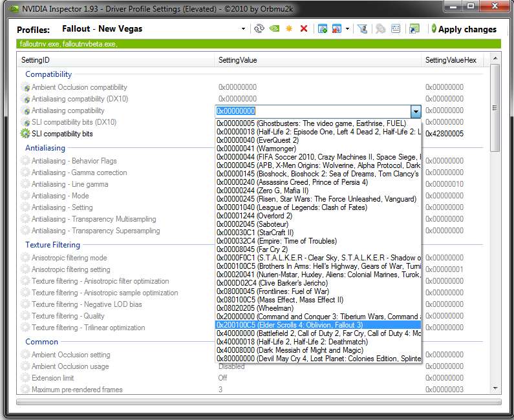Screen dimensions: 514x420
Task: Choose 0x40008000 (Dark Messiah of Might and Magic)
Action: (318, 350)
